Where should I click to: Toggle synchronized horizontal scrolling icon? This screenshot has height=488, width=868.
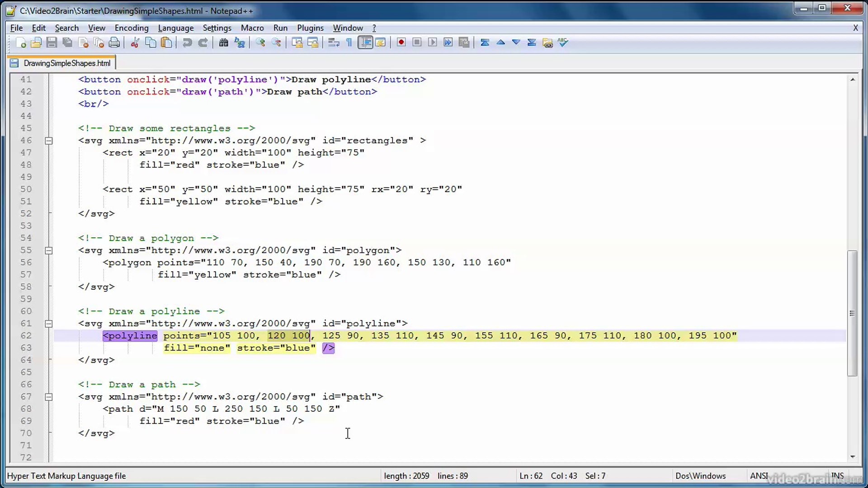pos(313,42)
